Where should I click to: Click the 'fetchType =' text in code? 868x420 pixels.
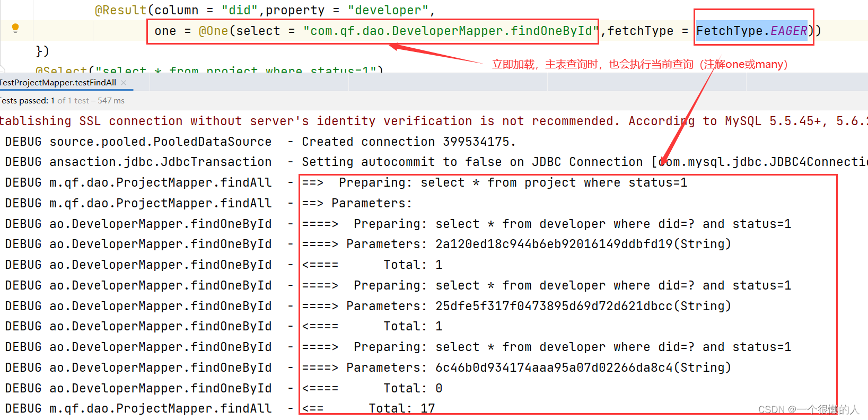tap(648, 31)
